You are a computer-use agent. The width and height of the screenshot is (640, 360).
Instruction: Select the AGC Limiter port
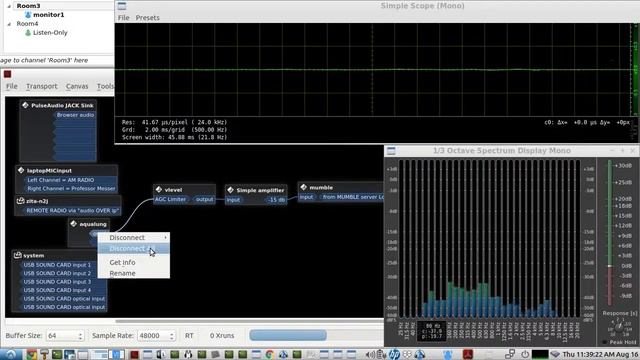click(x=170, y=199)
